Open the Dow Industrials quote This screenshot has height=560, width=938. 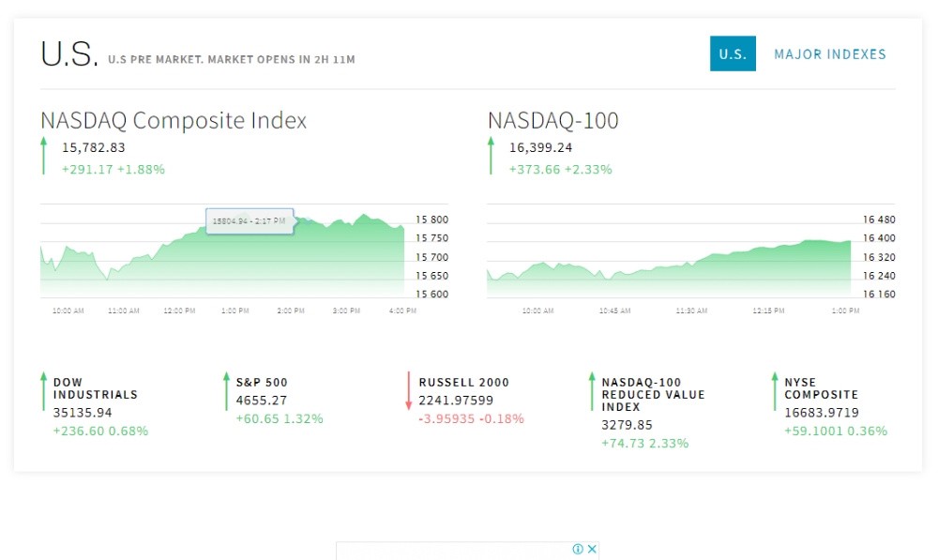pos(95,388)
